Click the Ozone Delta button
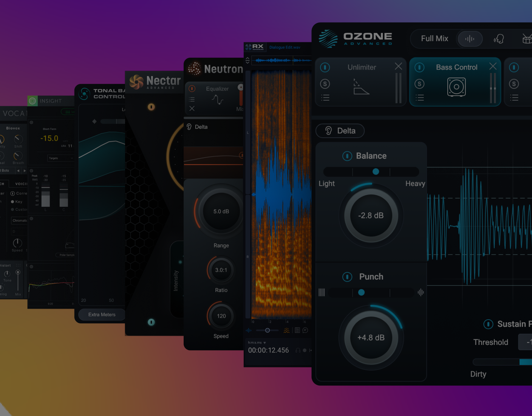 point(340,131)
